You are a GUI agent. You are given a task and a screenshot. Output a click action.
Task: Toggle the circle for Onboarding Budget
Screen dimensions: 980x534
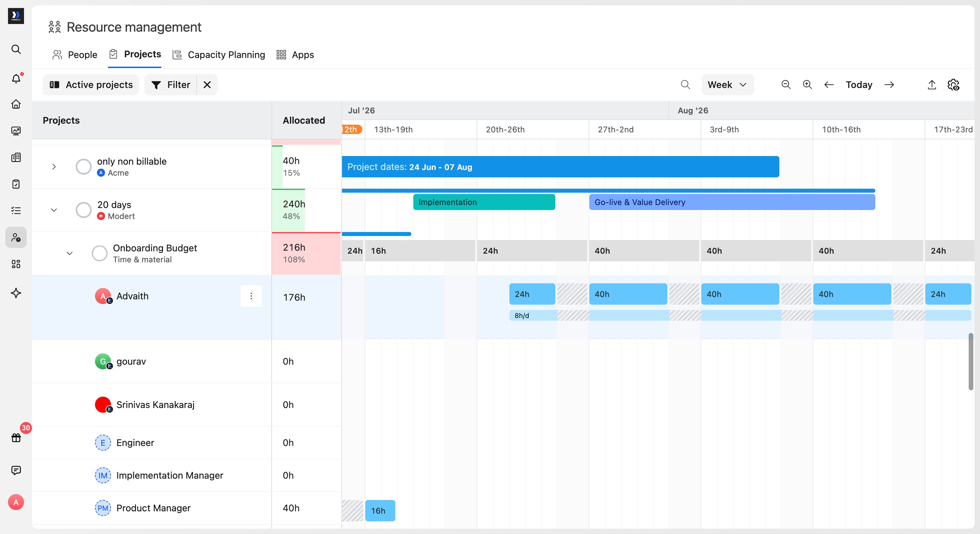click(x=99, y=253)
